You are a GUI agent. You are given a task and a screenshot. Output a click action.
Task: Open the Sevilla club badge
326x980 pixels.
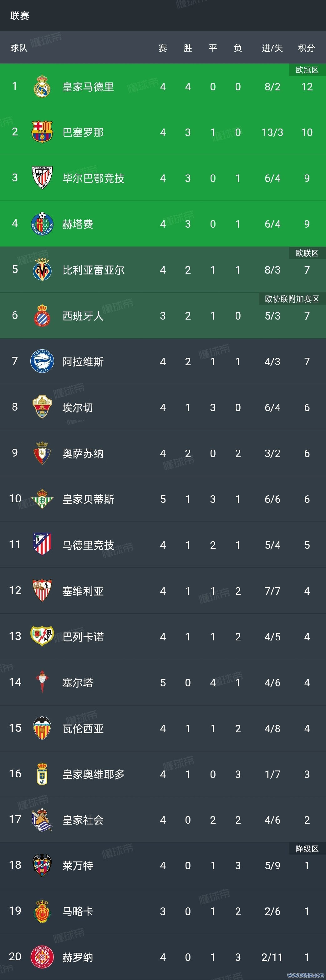tap(42, 590)
